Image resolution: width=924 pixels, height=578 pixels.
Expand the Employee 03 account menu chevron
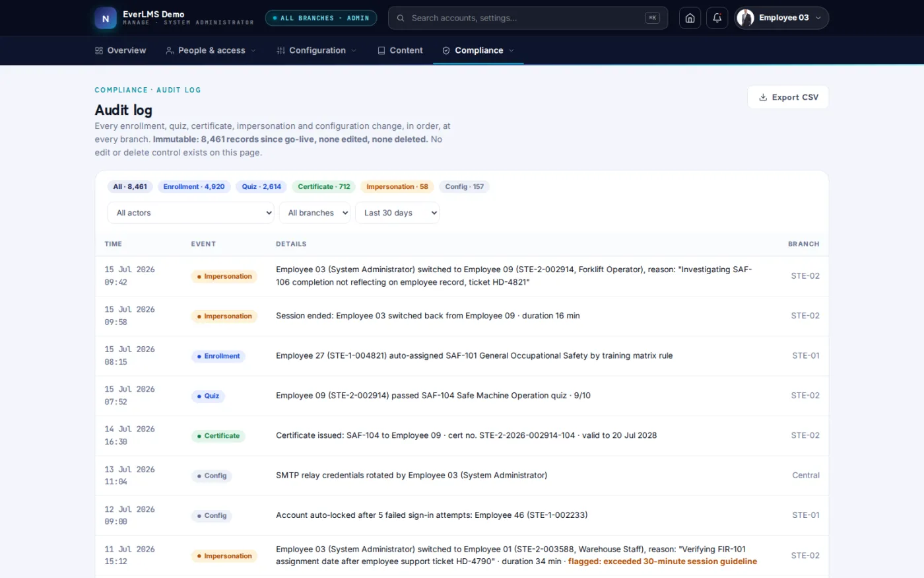(818, 18)
